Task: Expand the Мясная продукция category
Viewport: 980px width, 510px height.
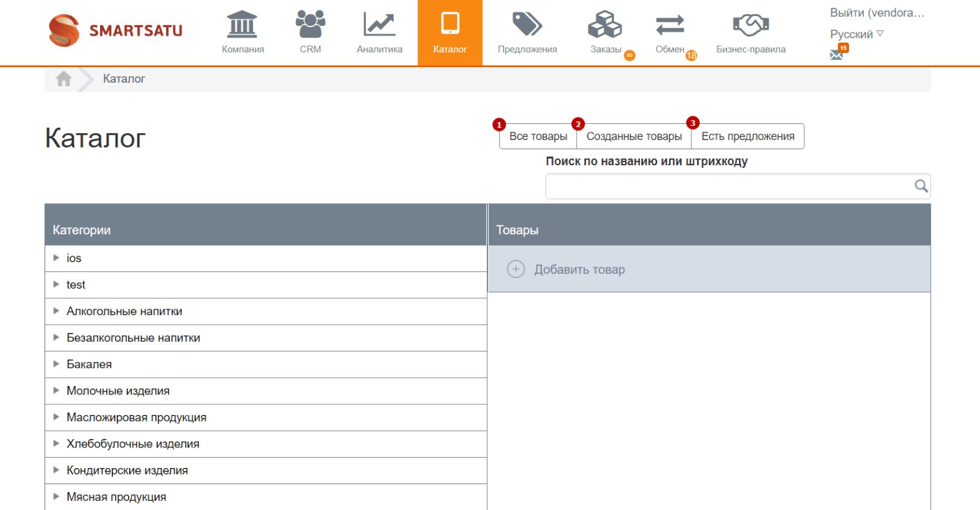Action: click(56, 496)
